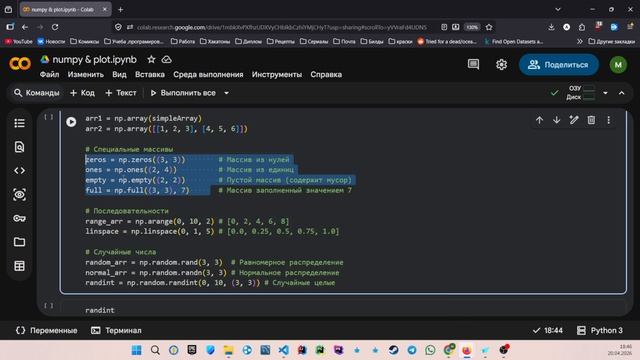Open the Инструменты menu
Viewport: 640px width, 360px height.
pyautogui.click(x=277, y=75)
